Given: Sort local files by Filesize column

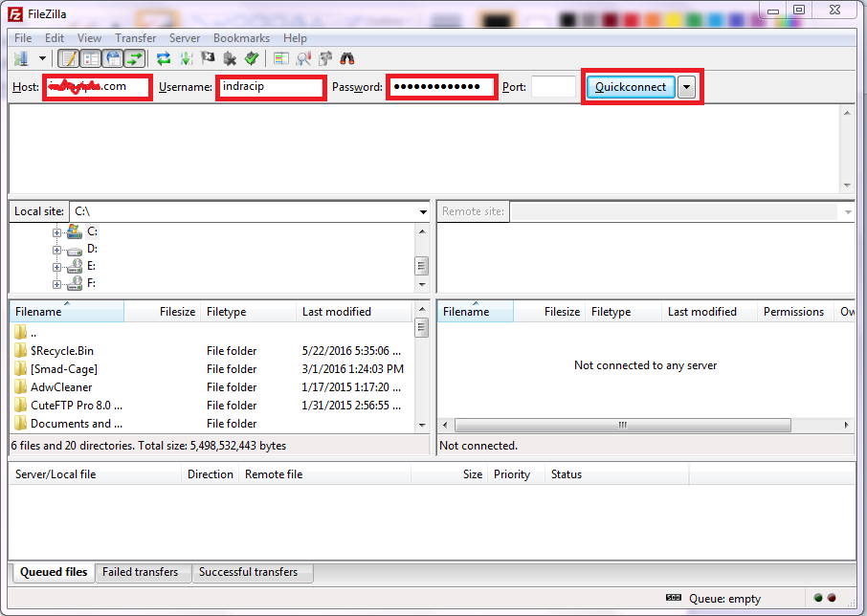Looking at the screenshot, I should [x=163, y=312].
